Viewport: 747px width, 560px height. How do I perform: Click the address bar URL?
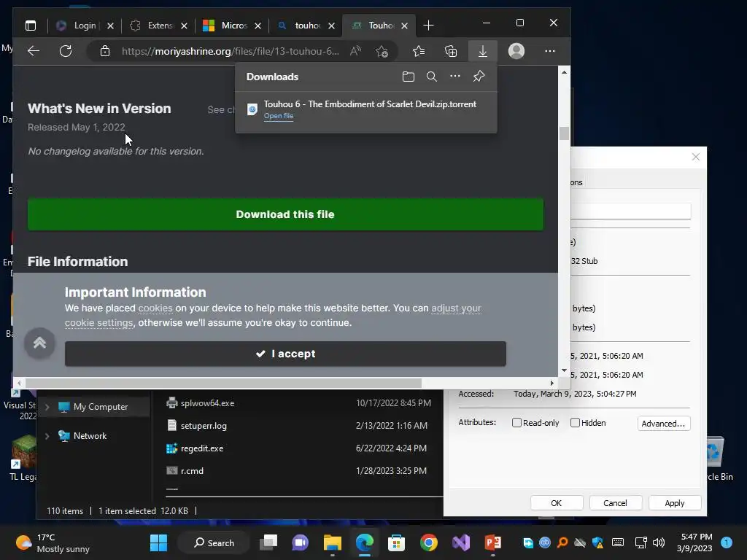[231, 51]
